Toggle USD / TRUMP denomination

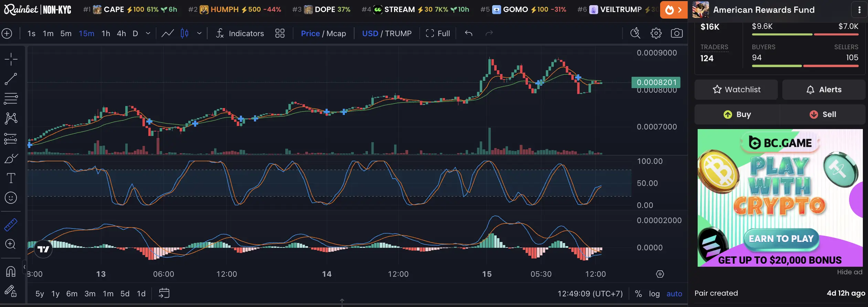(387, 33)
